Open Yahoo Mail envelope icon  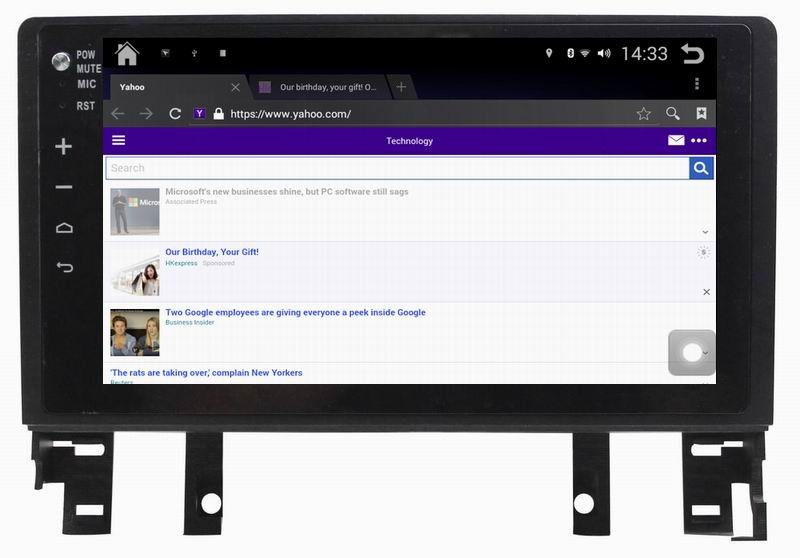point(676,140)
